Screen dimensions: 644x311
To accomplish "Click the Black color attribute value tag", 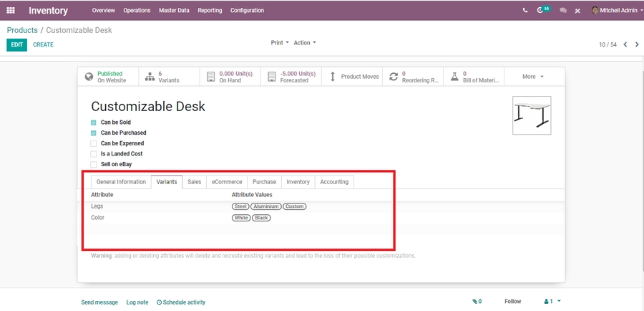I will pyautogui.click(x=261, y=218).
